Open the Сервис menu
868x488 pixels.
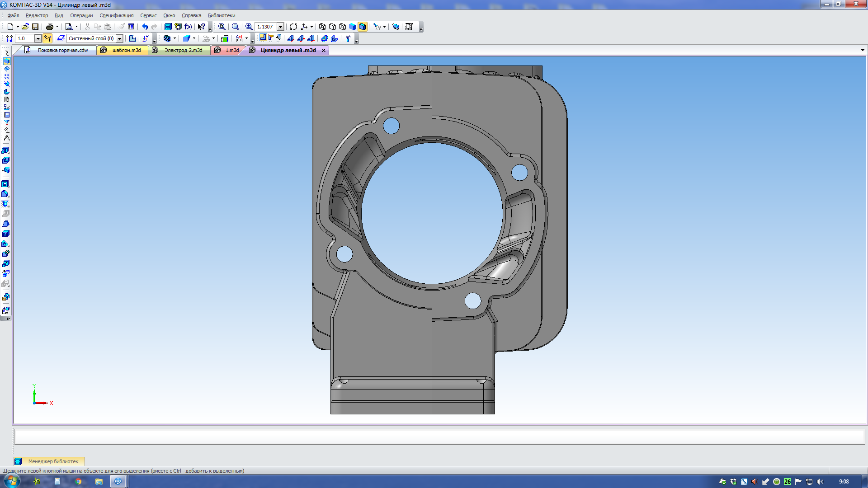pos(148,15)
